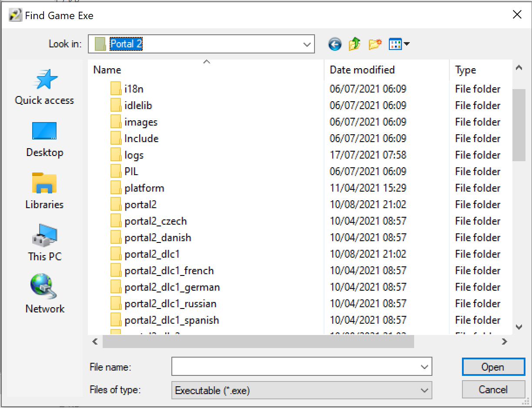This screenshot has height=408, width=532.
Task: Click the horizontal scrollbar thumb
Action: [x=258, y=342]
